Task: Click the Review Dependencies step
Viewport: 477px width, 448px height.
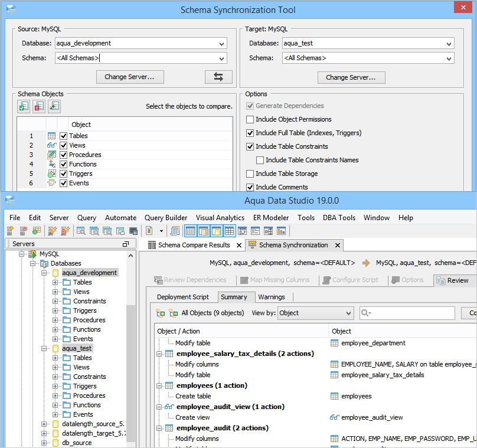Action: 191,280
